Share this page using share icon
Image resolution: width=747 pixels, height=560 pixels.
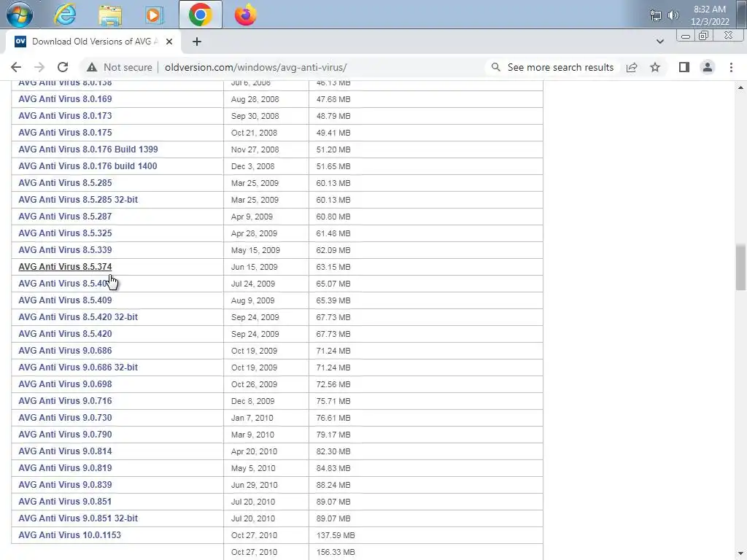tap(632, 67)
